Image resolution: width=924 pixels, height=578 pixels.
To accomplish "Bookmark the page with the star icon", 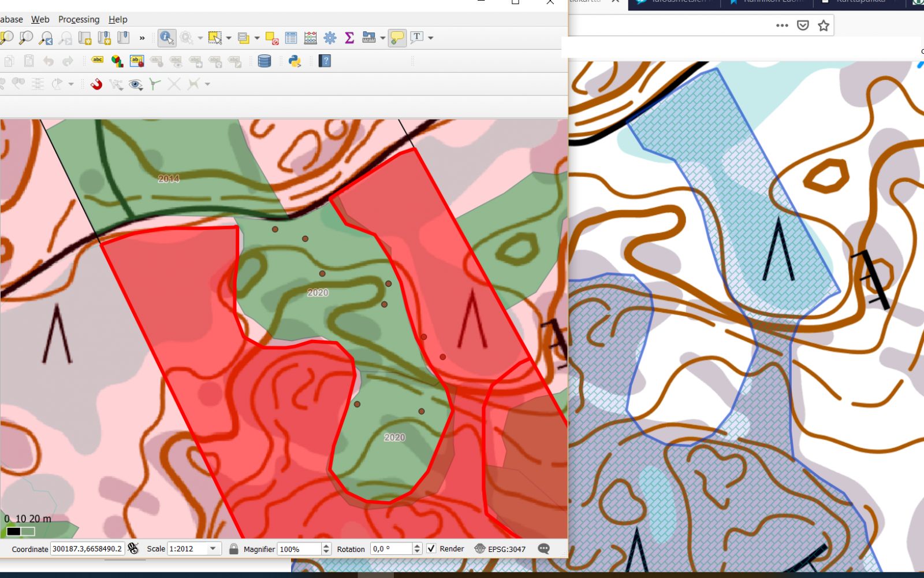I will [824, 25].
